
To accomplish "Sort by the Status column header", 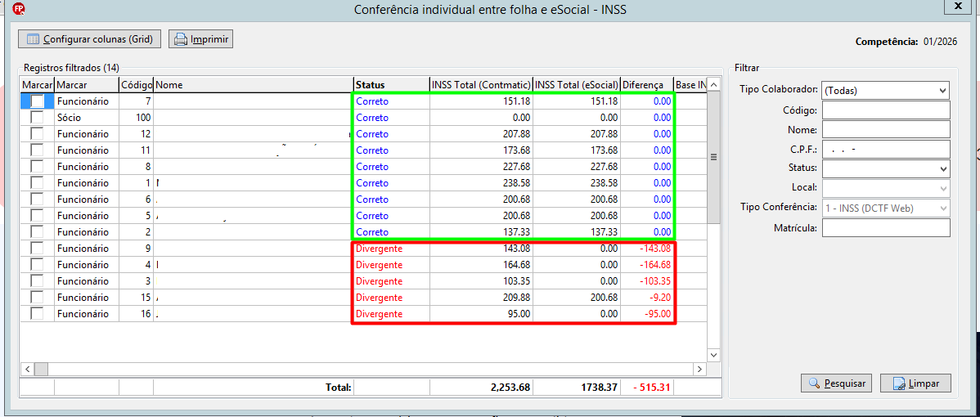I will (x=391, y=84).
